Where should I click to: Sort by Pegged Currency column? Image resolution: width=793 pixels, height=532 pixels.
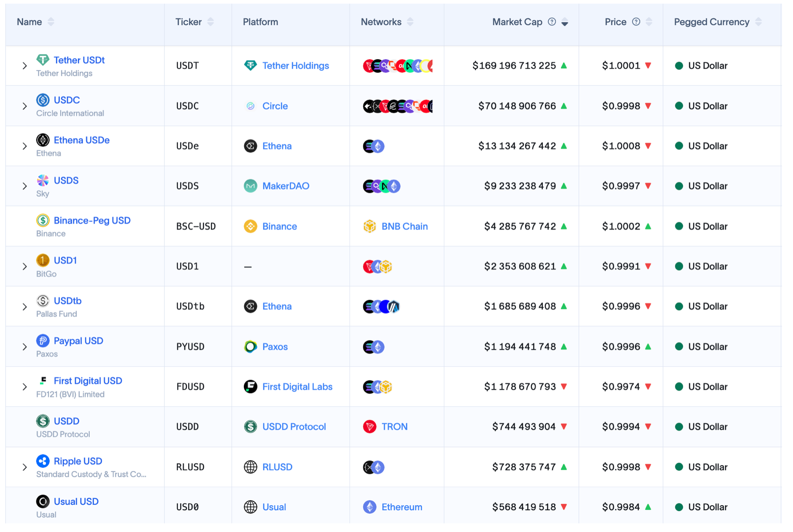(758, 22)
